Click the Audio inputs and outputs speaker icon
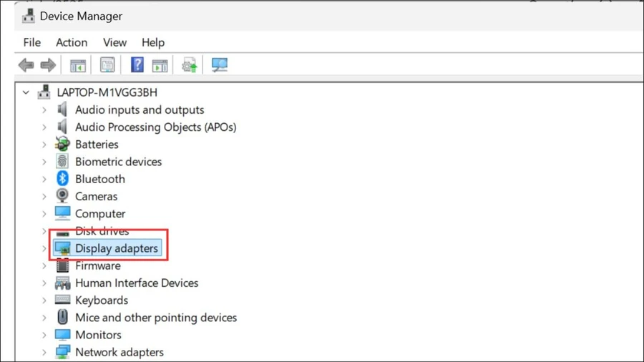 (x=62, y=109)
